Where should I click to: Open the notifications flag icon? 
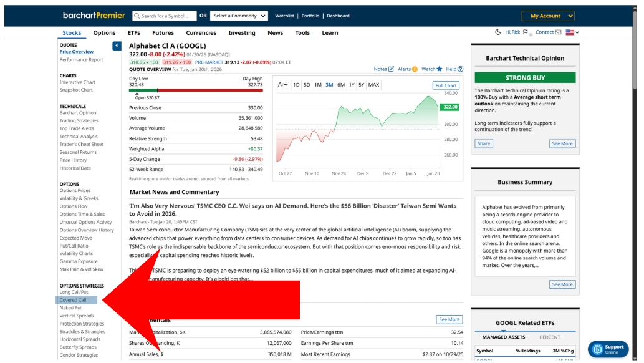(x=526, y=32)
